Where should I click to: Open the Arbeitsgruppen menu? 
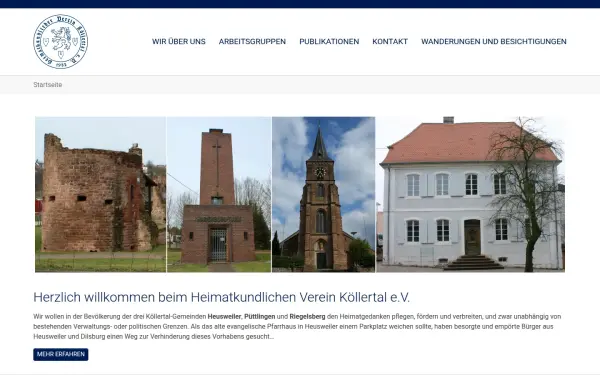pos(252,41)
